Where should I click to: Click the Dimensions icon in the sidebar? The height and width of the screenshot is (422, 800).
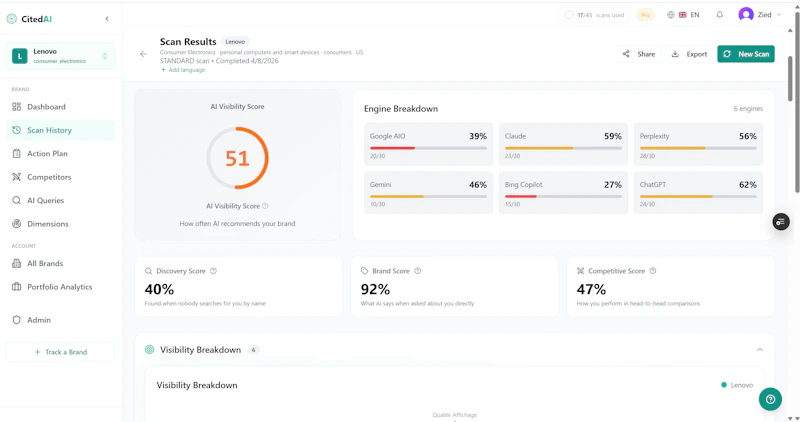click(16, 224)
